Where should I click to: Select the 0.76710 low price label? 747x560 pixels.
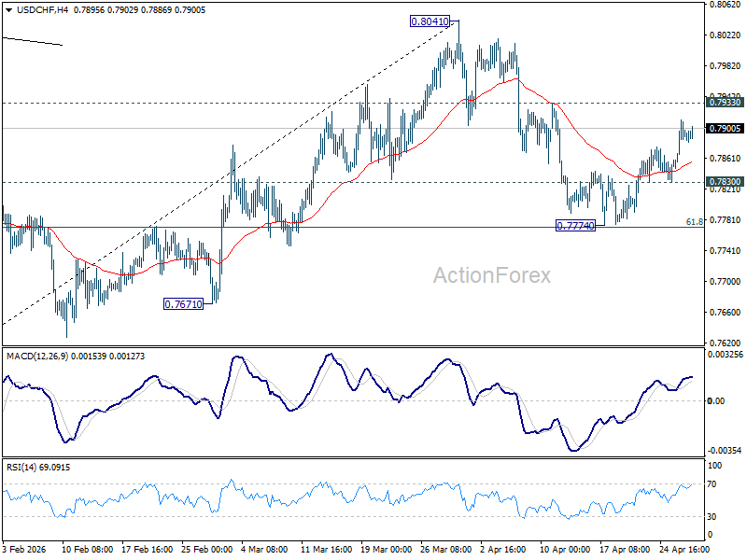pyautogui.click(x=183, y=304)
